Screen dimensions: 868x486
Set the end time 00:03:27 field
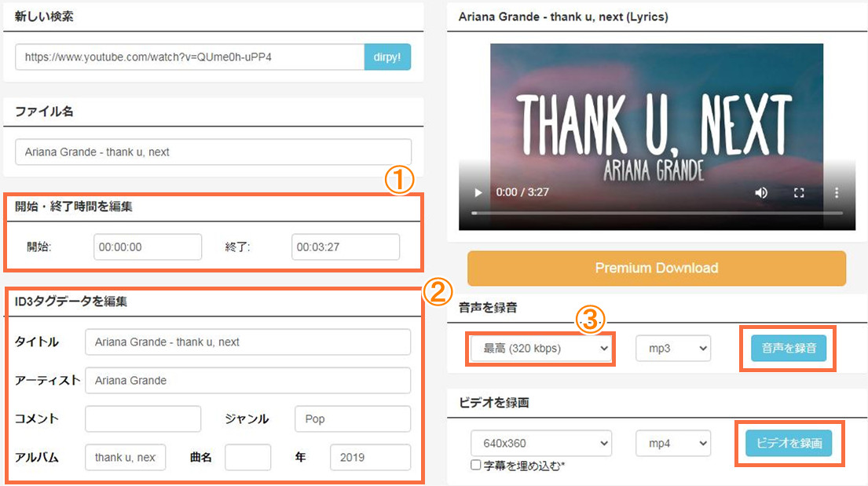[346, 247]
